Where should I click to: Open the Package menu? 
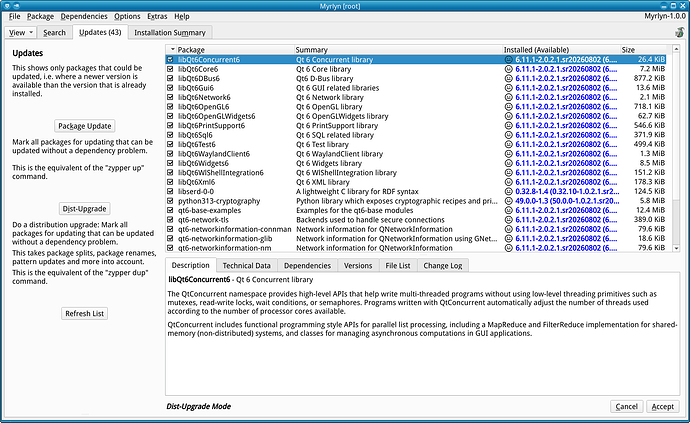pyautogui.click(x=40, y=16)
